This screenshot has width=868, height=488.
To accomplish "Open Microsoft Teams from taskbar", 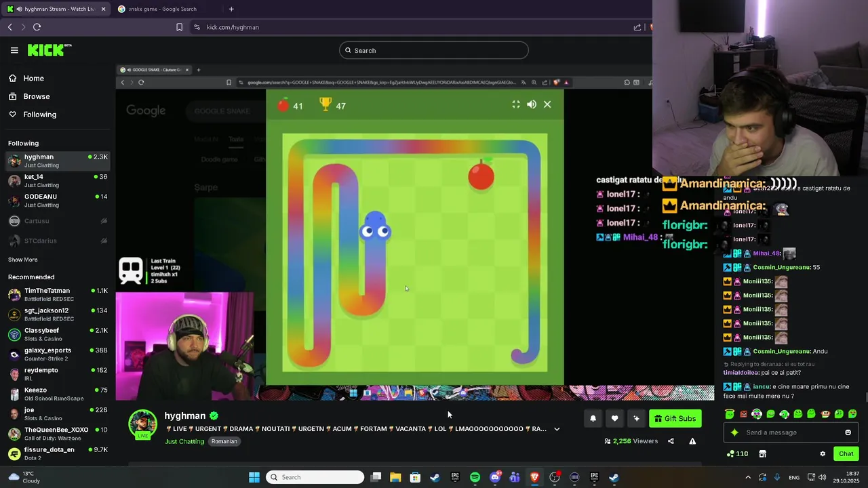I will pyautogui.click(x=515, y=477).
